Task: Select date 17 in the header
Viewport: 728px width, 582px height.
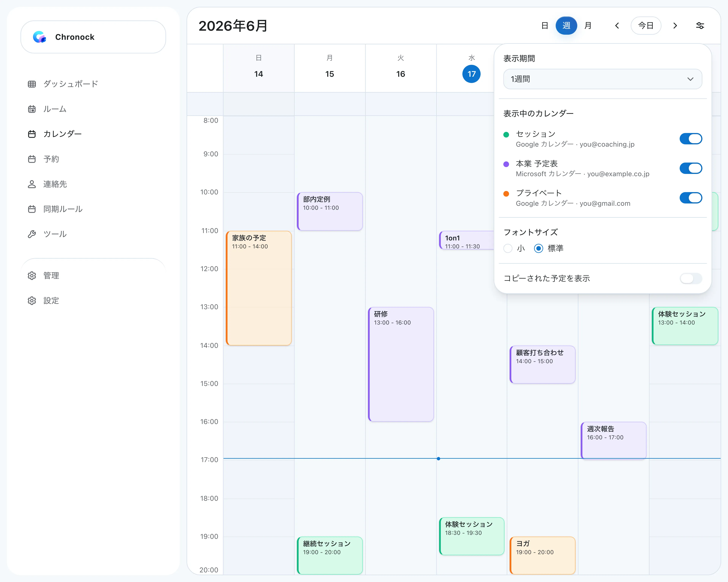Action: tap(471, 74)
